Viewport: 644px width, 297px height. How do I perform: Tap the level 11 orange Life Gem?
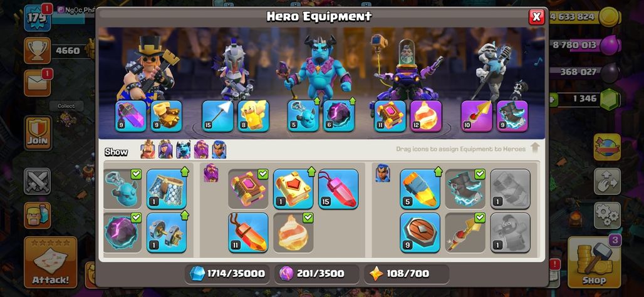pyautogui.click(x=249, y=232)
